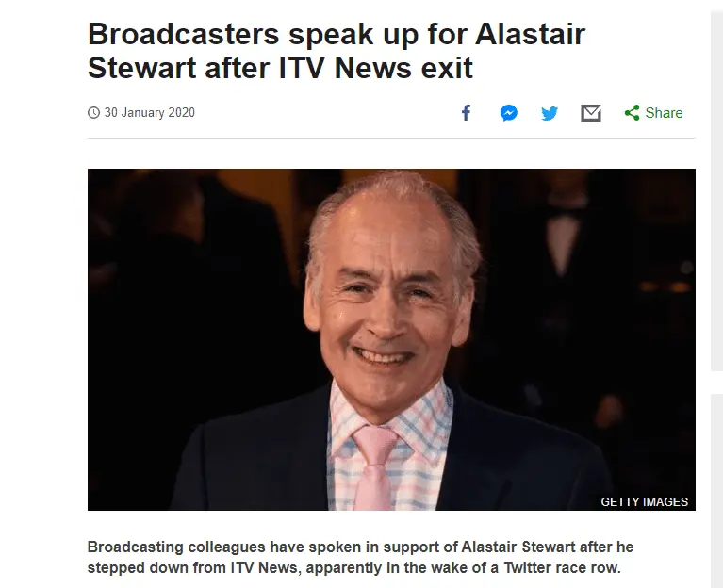Share the article on Facebook

[x=467, y=112]
